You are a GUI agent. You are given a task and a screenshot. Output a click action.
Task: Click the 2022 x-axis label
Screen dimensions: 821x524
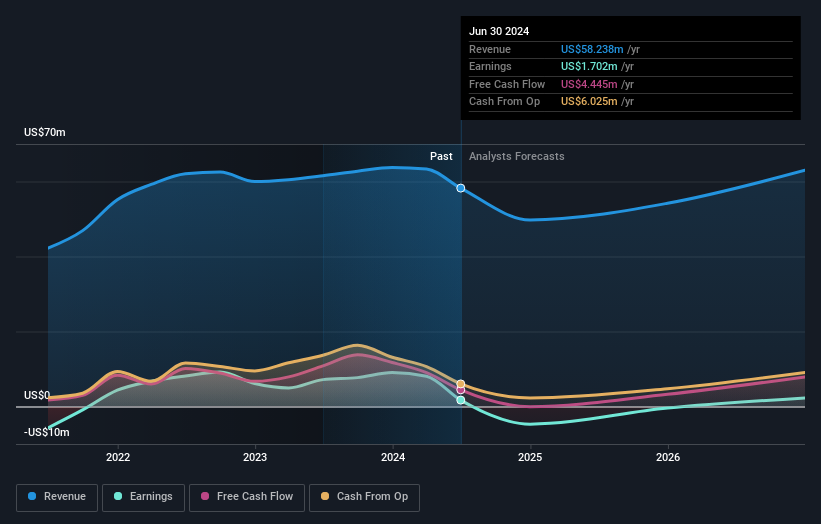118,457
